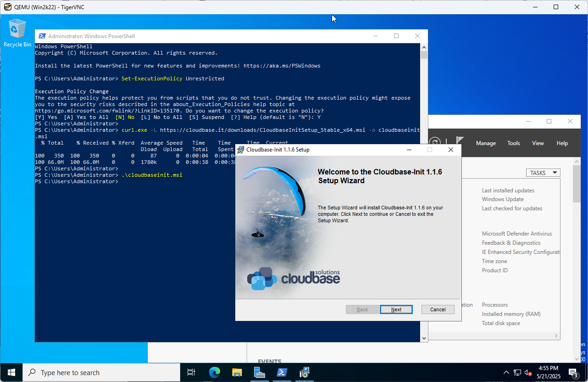Image resolution: width=588 pixels, height=382 pixels.
Task: Open the TASKS dropdown in Server Manager
Action: tap(543, 173)
